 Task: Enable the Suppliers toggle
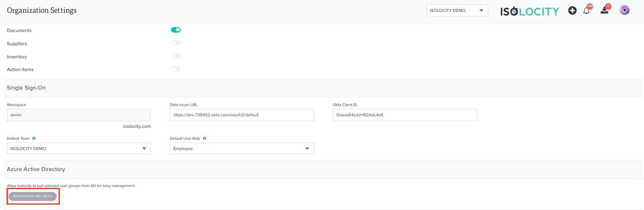point(176,43)
